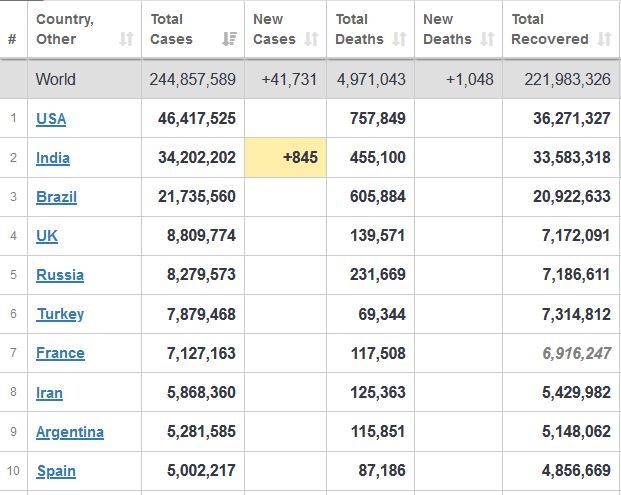Sort by the Country, Other sort icon

125,39
